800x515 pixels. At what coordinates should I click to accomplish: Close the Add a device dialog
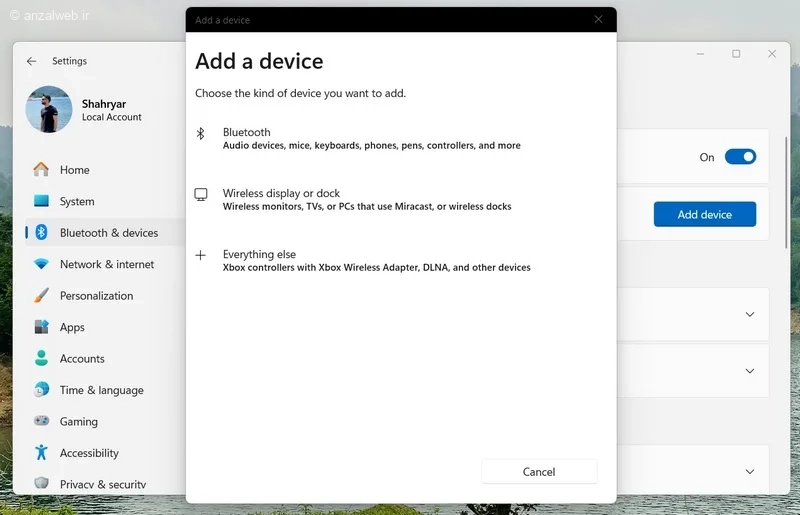click(x=598, y=19)
